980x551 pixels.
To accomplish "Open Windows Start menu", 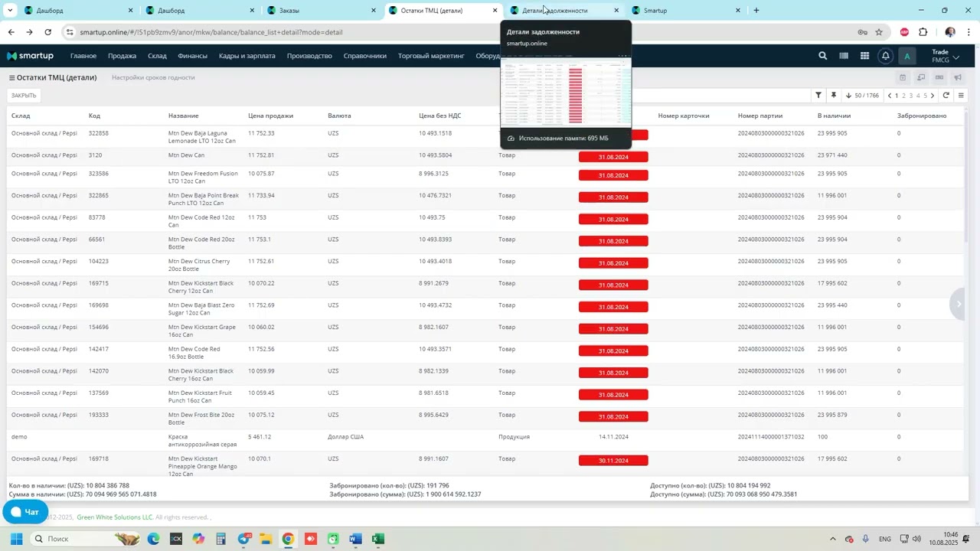I will 16,539.
